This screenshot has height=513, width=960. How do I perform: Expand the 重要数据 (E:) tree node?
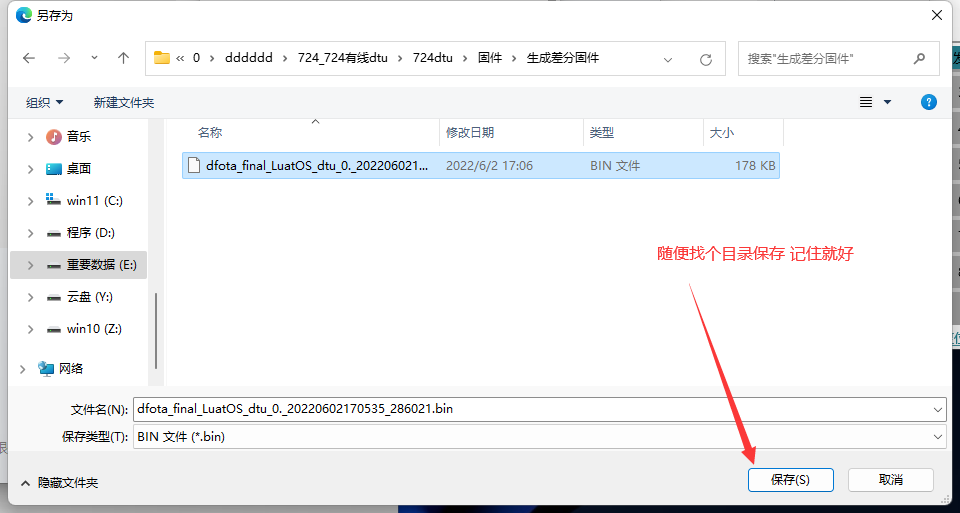pyautogui.click(x=30, y=265)
